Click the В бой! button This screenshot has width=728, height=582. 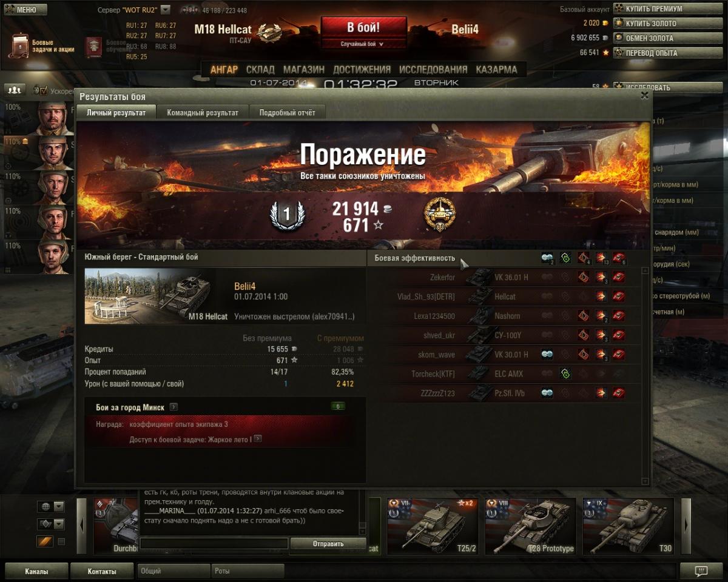click(x=363, y=28)
